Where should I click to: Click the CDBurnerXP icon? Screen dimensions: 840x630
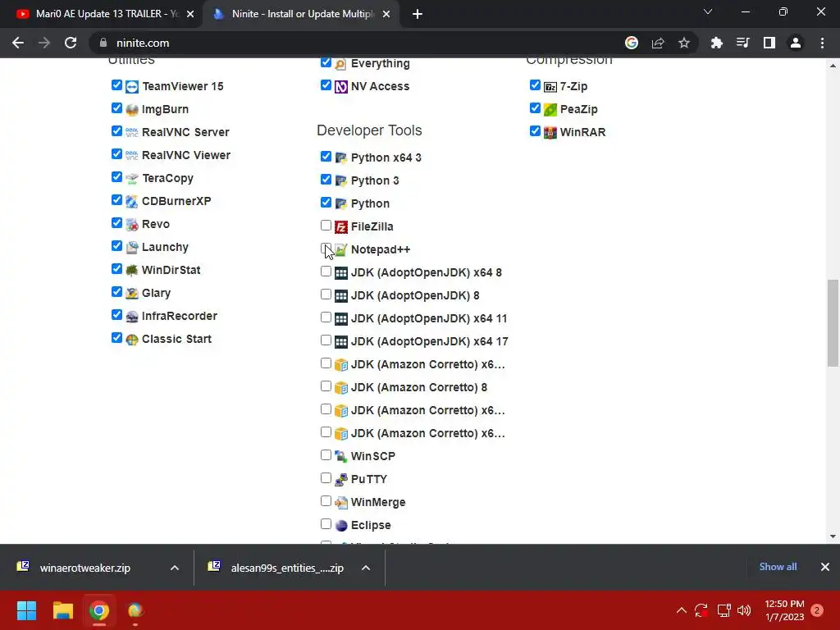132,202
